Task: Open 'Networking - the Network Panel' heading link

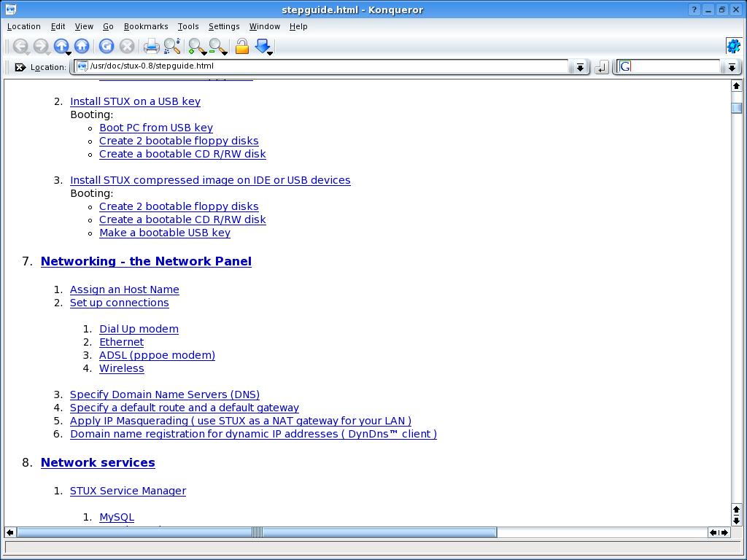Action: pyautogui.click(x=146, y=262)
